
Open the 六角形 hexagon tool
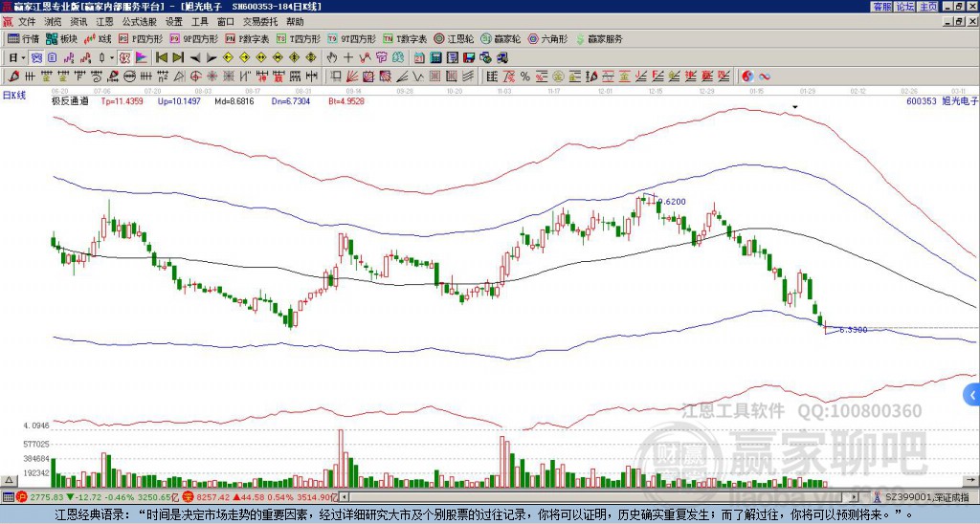click(x=547, y=38)
